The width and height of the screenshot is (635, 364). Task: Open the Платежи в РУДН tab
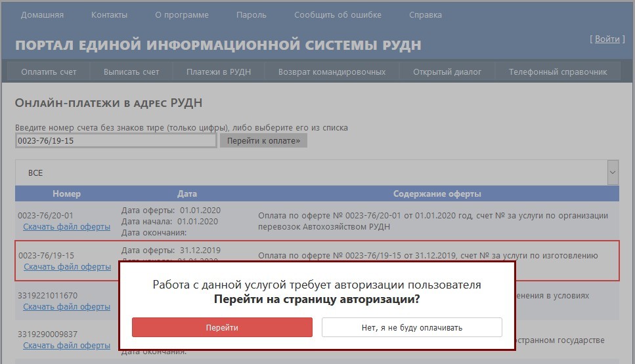[219, 72]
